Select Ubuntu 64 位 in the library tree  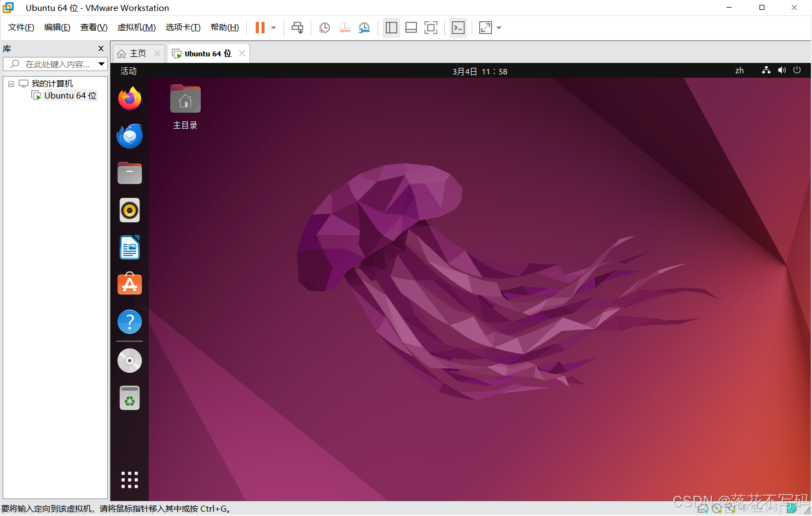(x=70, y=96)
